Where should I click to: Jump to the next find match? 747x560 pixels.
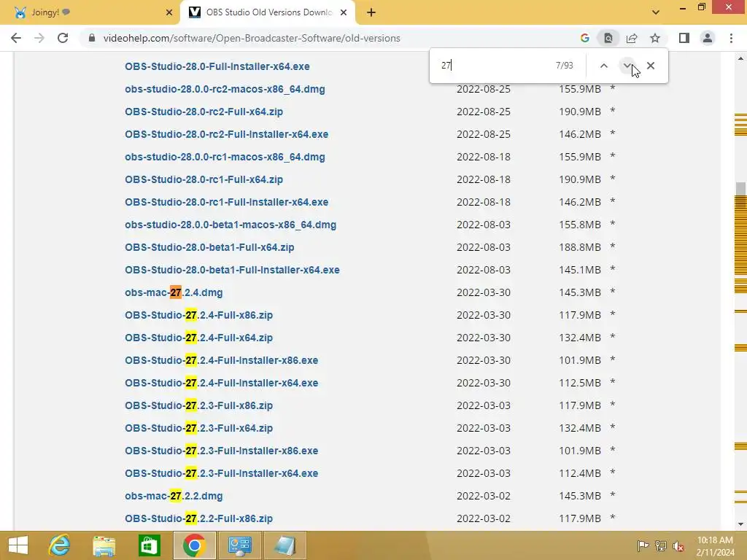coord(627,66)
